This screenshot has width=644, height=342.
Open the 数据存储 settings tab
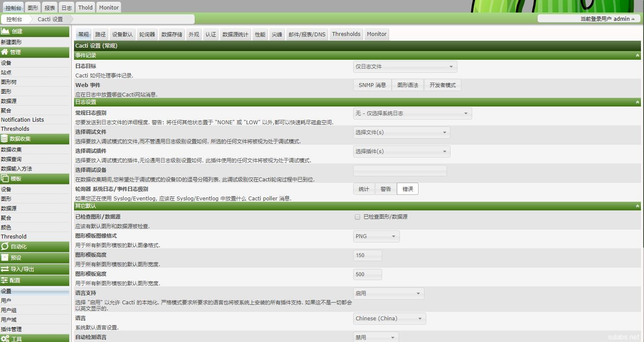click(172, 34)
